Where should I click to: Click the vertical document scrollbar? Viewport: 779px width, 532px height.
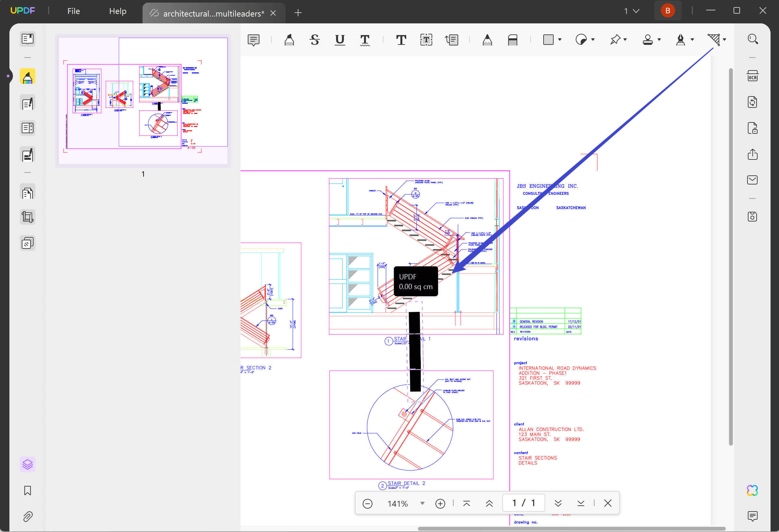[x=731, y=257]
